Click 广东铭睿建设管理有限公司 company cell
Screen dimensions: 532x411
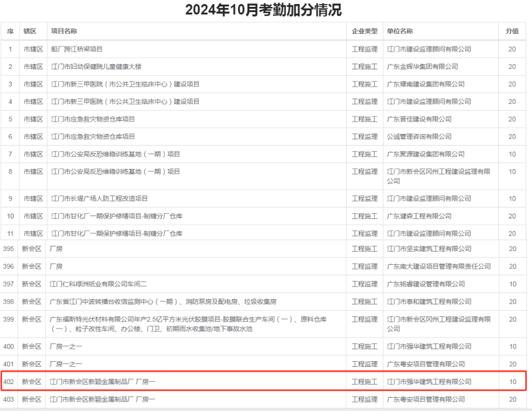click(x=425, y=284)
